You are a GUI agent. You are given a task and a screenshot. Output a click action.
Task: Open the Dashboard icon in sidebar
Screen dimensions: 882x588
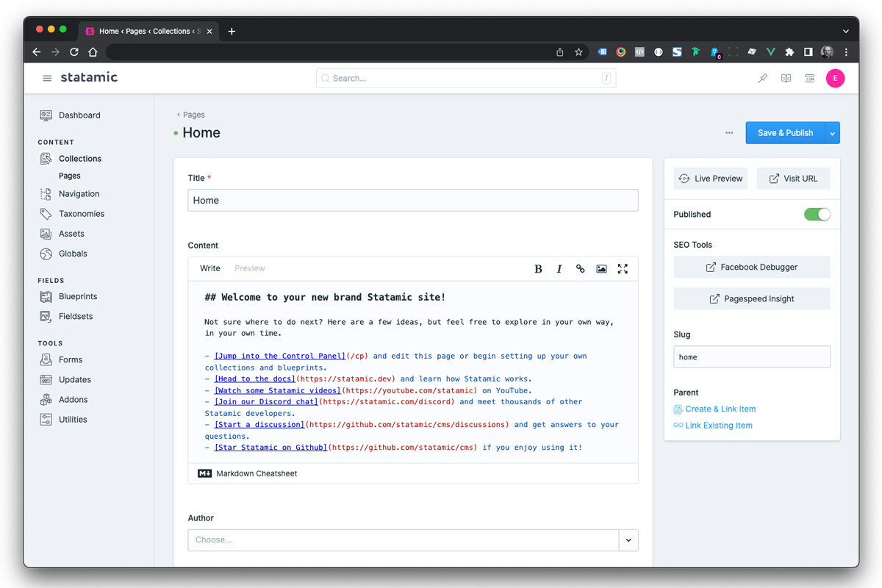(46, 115)
